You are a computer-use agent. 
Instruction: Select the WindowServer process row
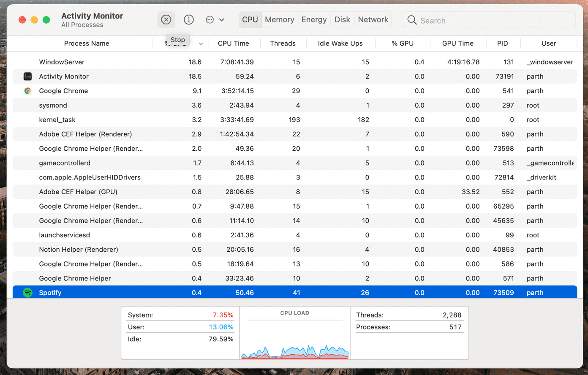point(295,62)
